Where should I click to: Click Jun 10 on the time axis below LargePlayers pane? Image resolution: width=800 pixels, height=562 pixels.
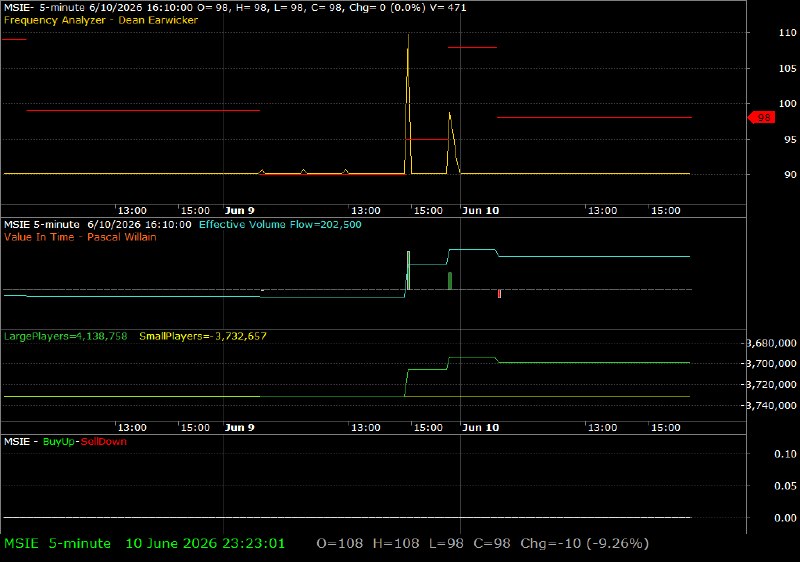coord(481,427)
